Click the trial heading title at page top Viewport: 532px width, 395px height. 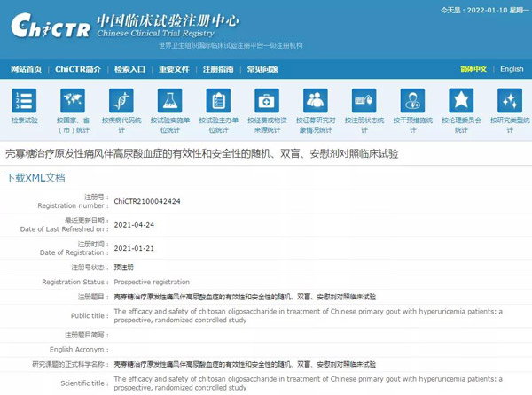(202, 154)
